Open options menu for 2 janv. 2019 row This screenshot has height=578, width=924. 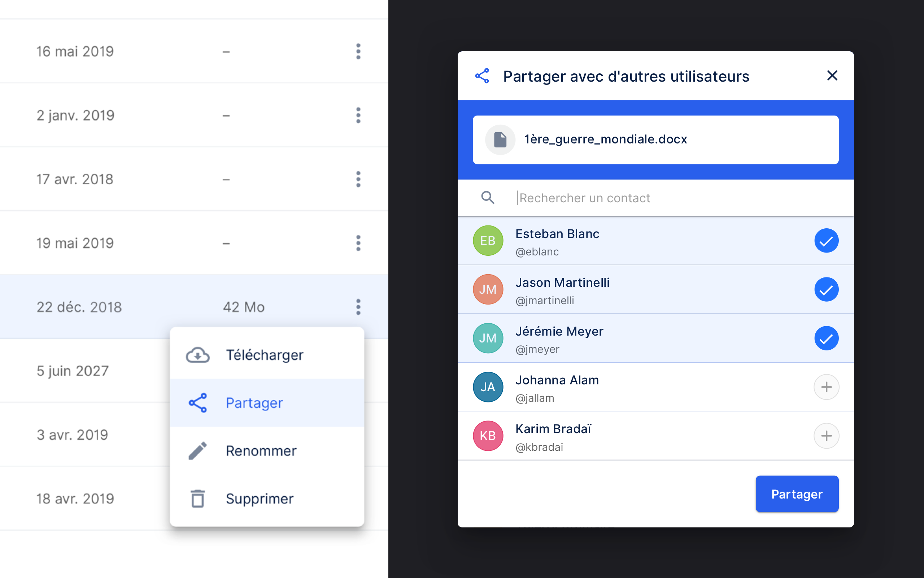tap(358, 115)
